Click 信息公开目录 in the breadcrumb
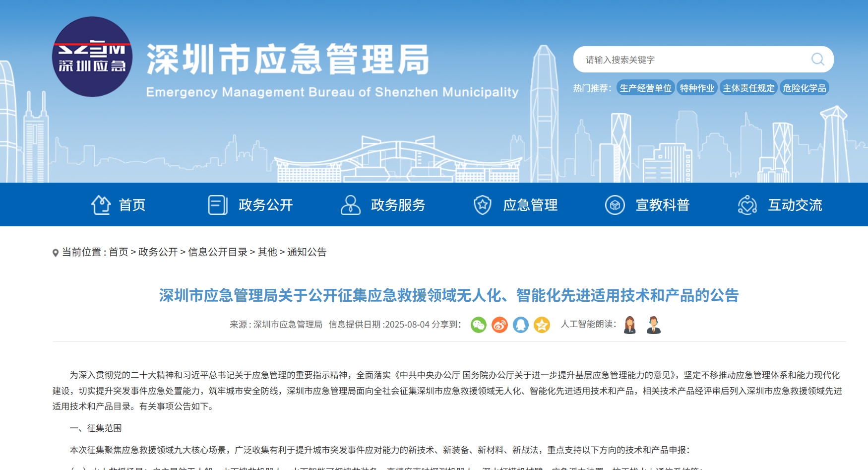Viewport: 868px width, 470px height. coord(217,252)
